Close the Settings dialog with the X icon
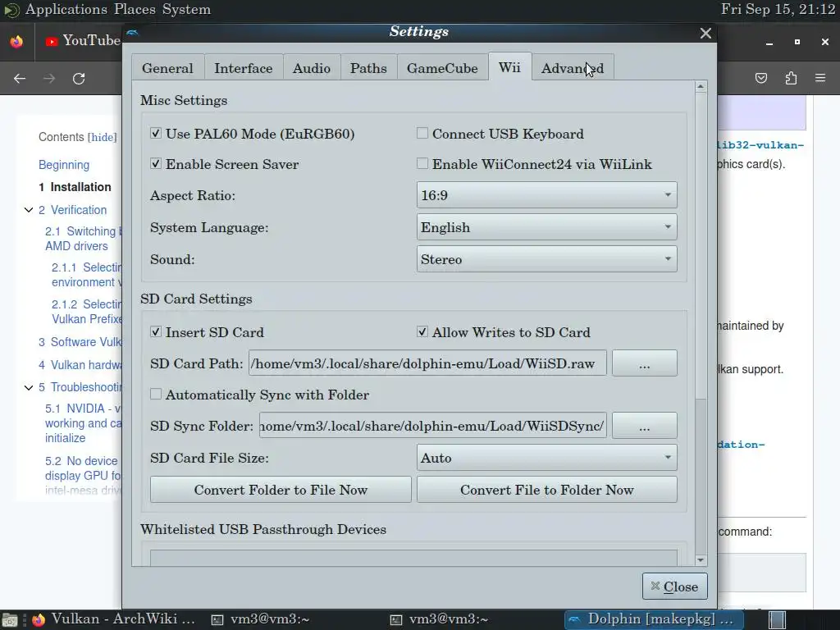840x630 pixels. [705, 33]
